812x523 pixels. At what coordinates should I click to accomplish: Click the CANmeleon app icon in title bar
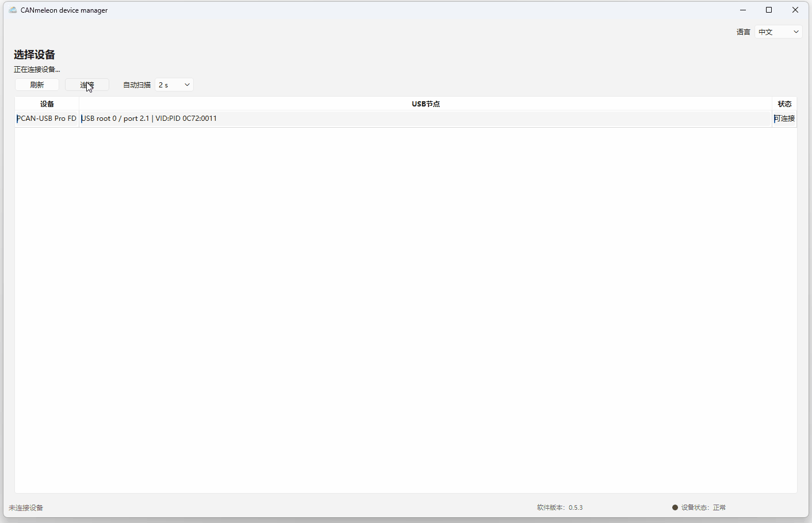13,10
